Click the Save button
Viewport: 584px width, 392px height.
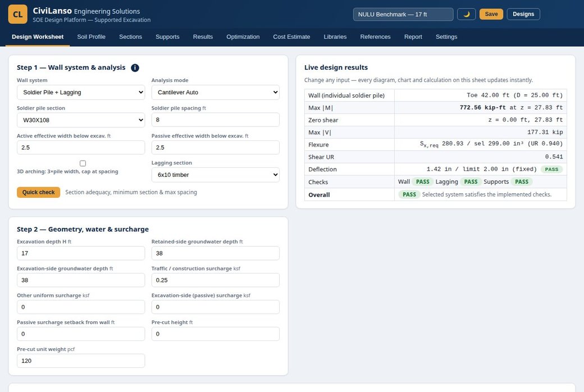click(x=491, y=14)
